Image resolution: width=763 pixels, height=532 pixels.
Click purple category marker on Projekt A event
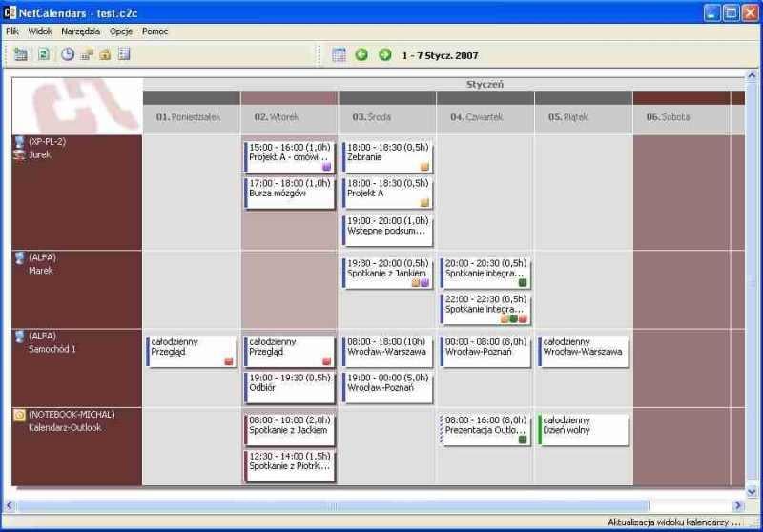point(326,166)
